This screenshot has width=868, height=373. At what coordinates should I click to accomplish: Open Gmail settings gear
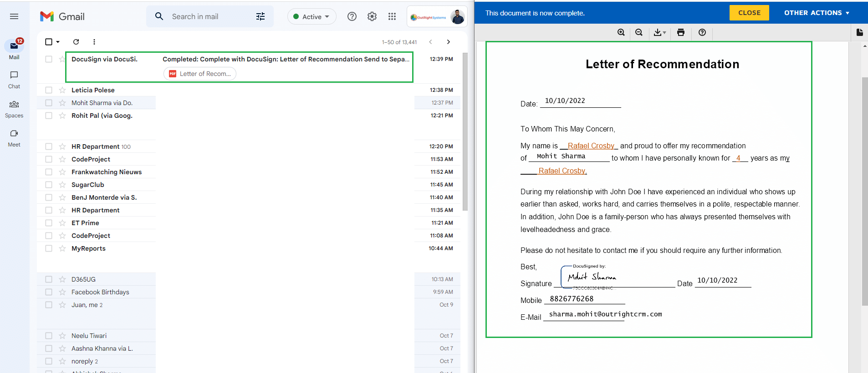click(x=372, y=16)
